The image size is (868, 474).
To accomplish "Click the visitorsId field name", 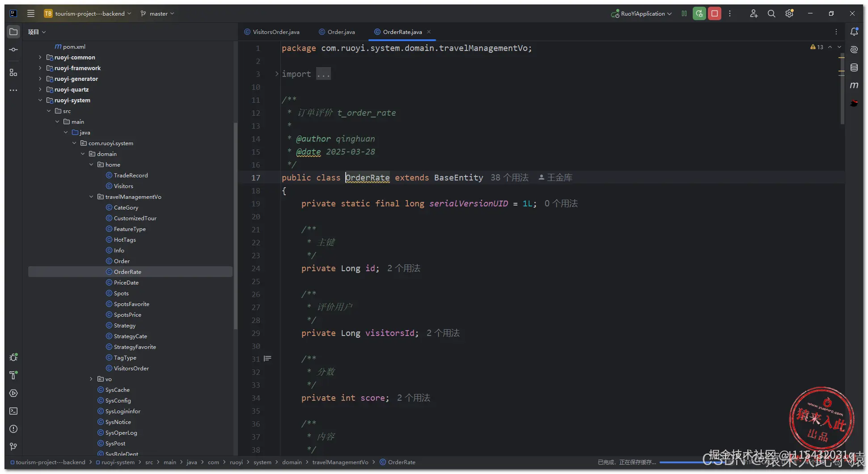I will click(x=390, y=333).
